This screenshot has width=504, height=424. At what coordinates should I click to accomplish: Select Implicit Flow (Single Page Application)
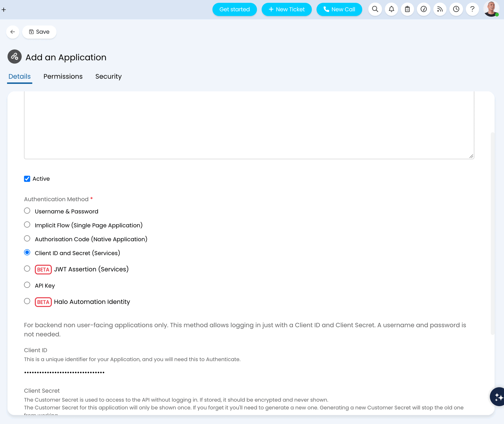point(27,225)
